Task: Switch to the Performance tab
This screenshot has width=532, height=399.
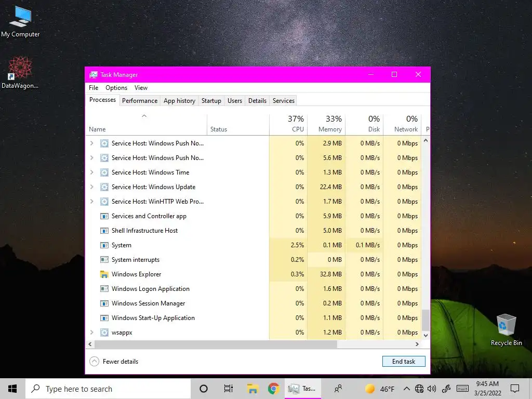Action: [140, 101]
